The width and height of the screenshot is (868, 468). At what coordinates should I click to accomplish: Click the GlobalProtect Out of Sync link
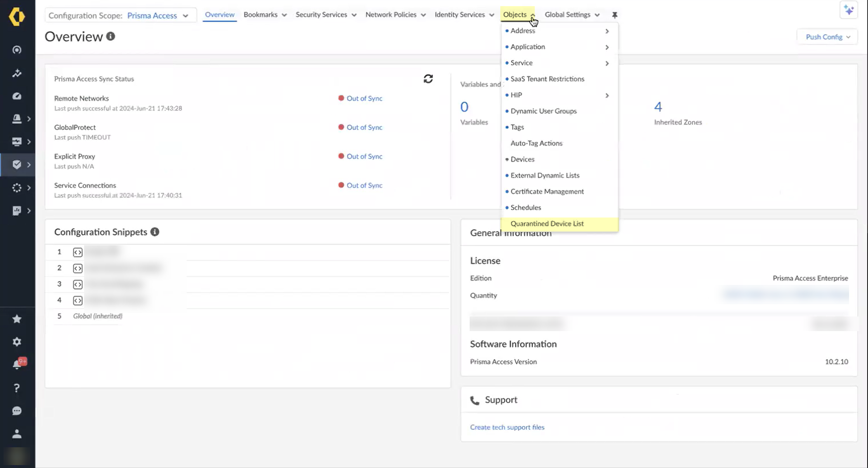pos(364,127)
